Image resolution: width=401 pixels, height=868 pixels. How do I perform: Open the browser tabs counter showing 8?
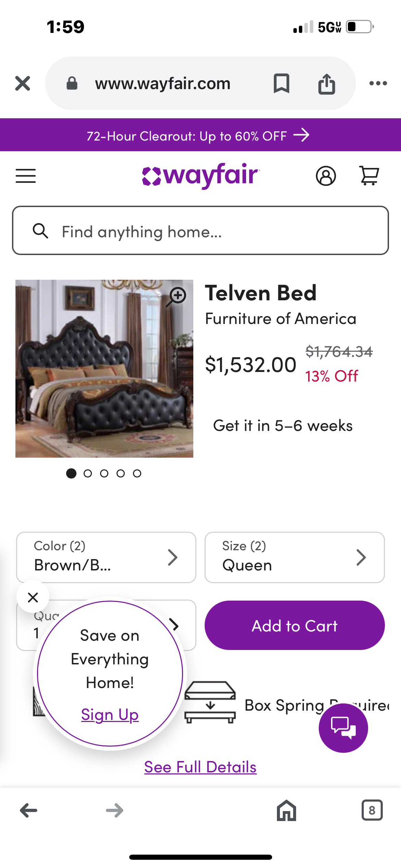coord(372,810)
